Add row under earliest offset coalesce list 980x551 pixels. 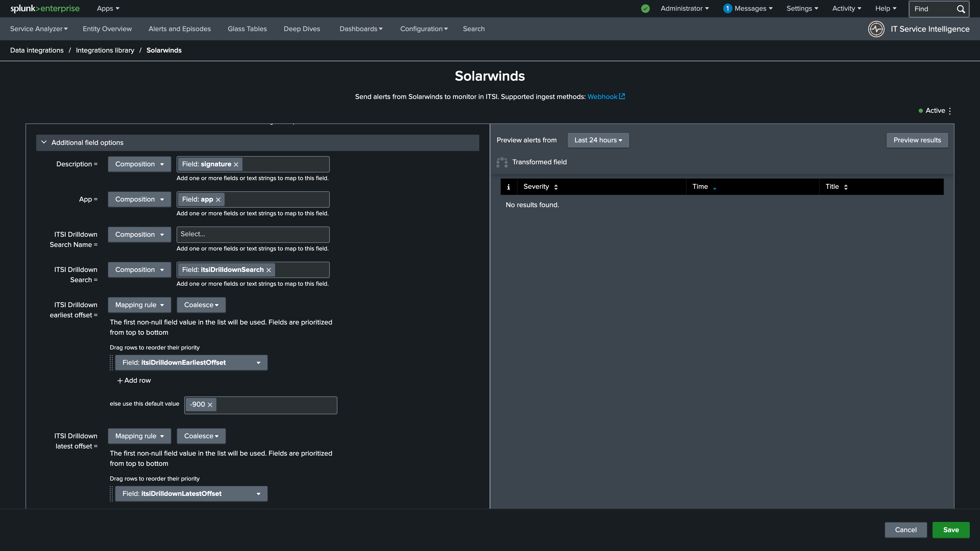point(134,381)
